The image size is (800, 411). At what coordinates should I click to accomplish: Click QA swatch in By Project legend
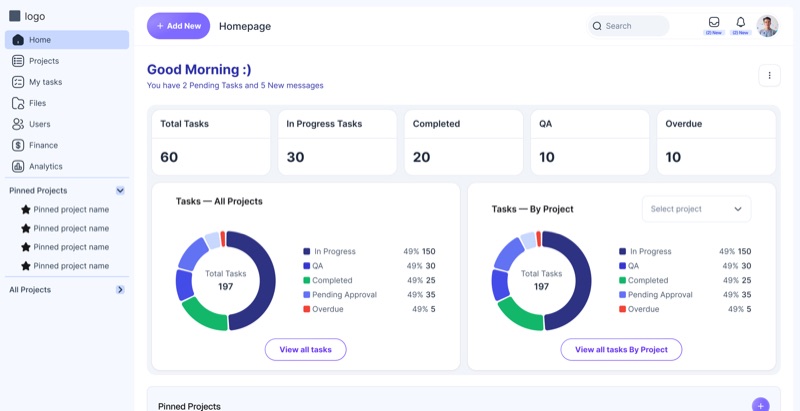click(622, 266)
